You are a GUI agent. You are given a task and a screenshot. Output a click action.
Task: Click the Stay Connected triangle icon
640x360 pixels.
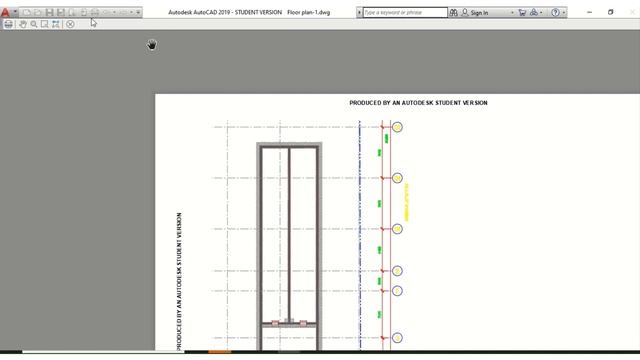tap(533, 13)
